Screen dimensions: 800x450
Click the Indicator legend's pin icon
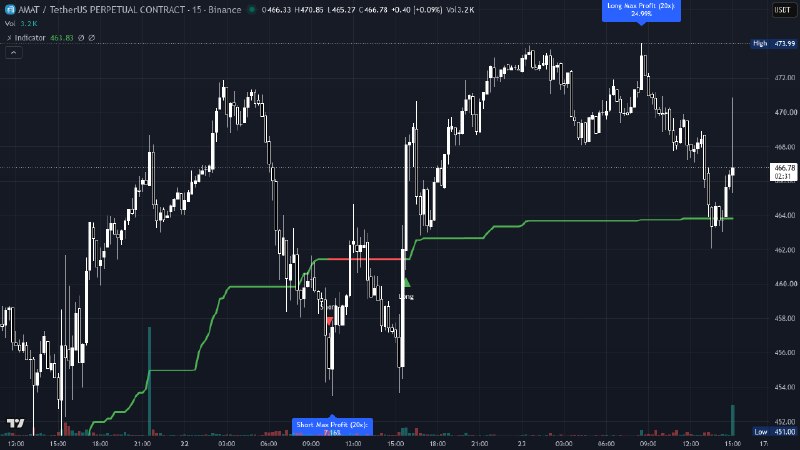pos(9,38)
